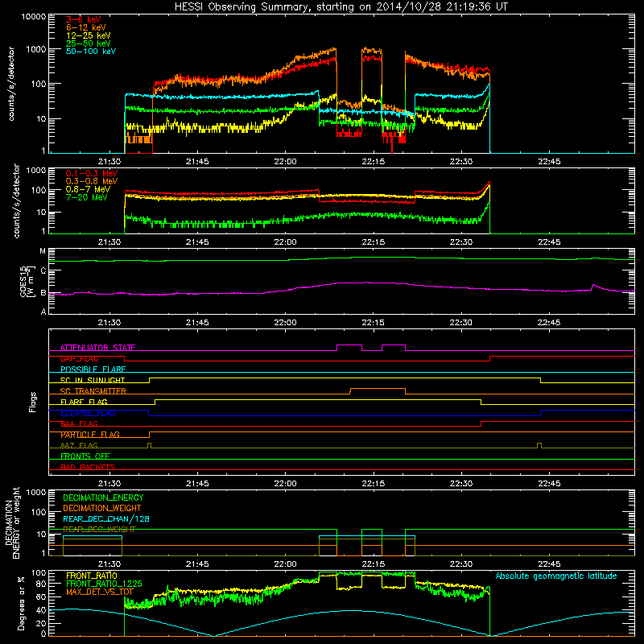
Task: Click the M class label on GOES15 axis
Action: coord(43,251)
